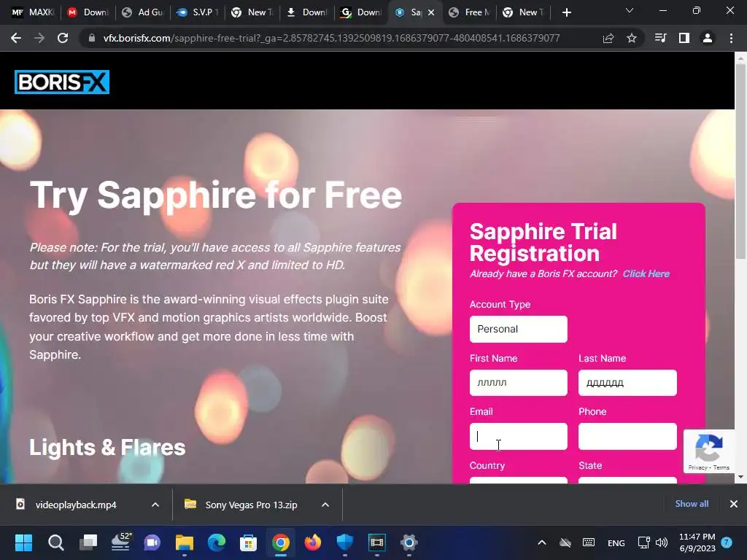Click the page vertical scrollbar thumb
This screenshot has width=747, height=560.
pos(740,162)
